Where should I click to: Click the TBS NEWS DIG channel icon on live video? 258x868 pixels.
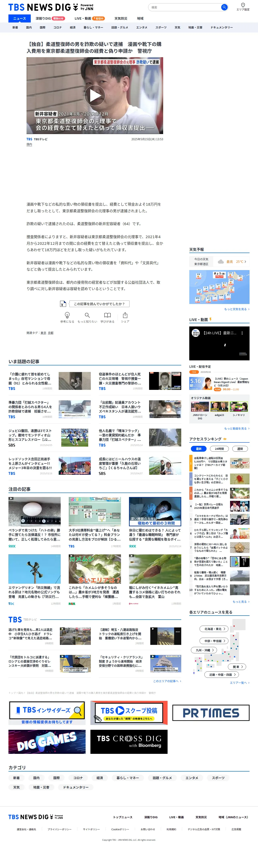coord(196,333)
